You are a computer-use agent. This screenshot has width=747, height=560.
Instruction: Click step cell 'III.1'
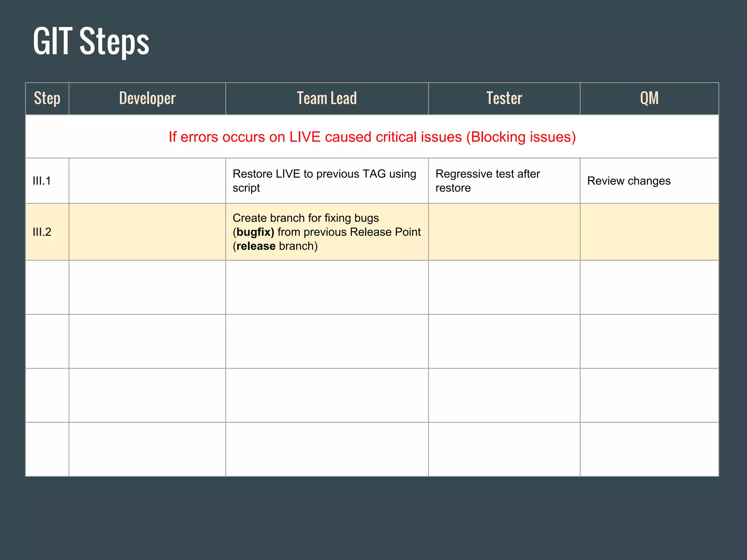[47, 181]
